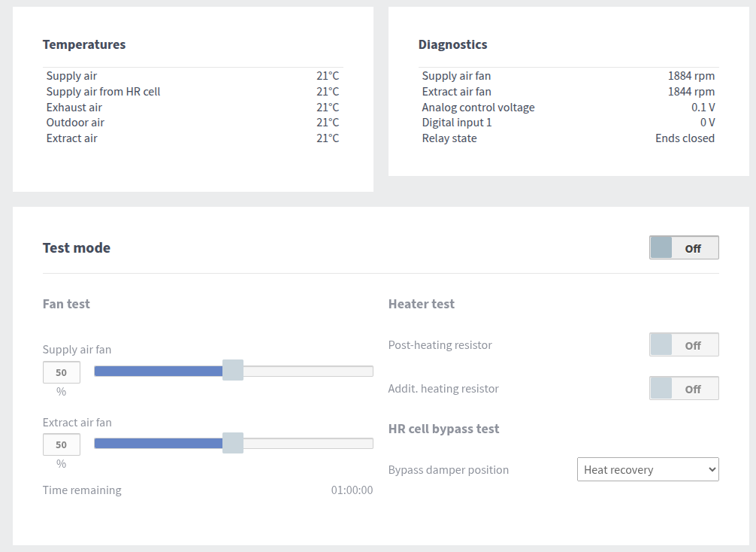The height and width of the screenshot is (552, 756).
Task: Select the 1844 rpm extract fan reading
Action: point(691,92)
